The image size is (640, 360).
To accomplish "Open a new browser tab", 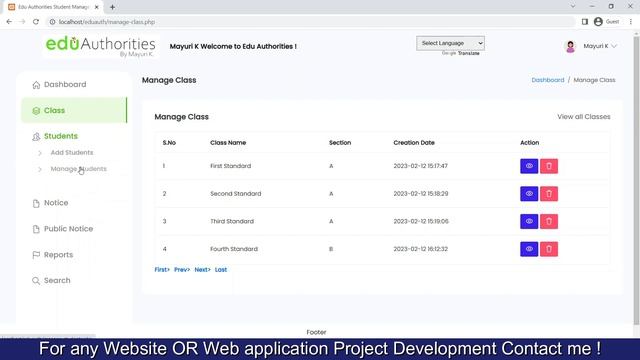I will pos(112,7).
